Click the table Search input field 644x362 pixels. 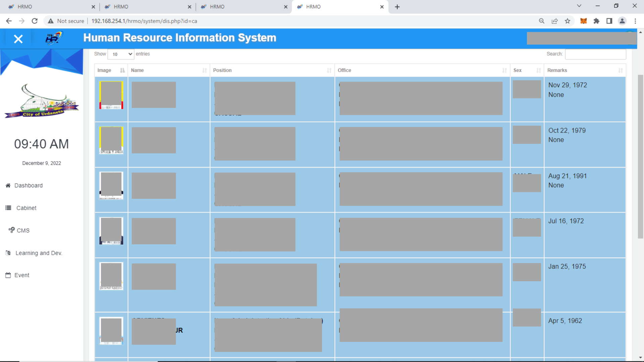pyautogui.click(x=595, y=54)
